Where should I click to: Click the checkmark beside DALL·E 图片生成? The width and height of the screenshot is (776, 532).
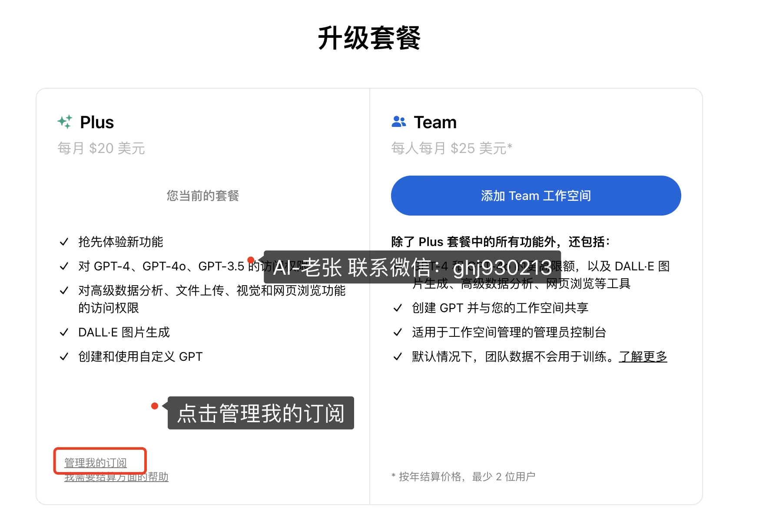pyautogui.click(x=64, y=332)
